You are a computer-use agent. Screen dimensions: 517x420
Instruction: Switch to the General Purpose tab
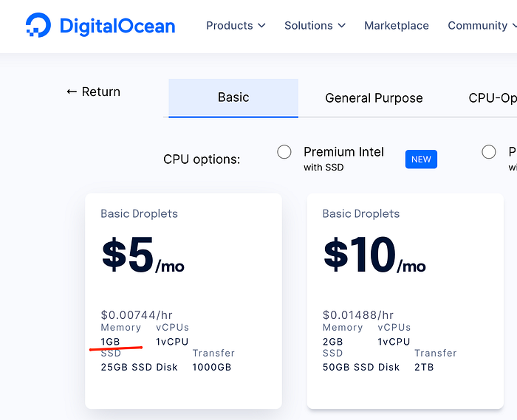pyautogui.click(x=374, y=97)
